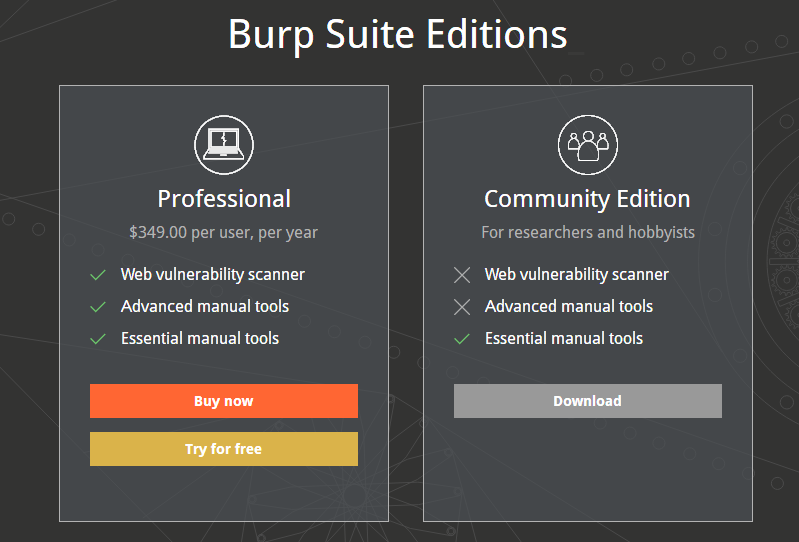799x542 pixels.
Task: Click Community's Advanced manual tools cross icon
Action: click(x=462, y=307)
